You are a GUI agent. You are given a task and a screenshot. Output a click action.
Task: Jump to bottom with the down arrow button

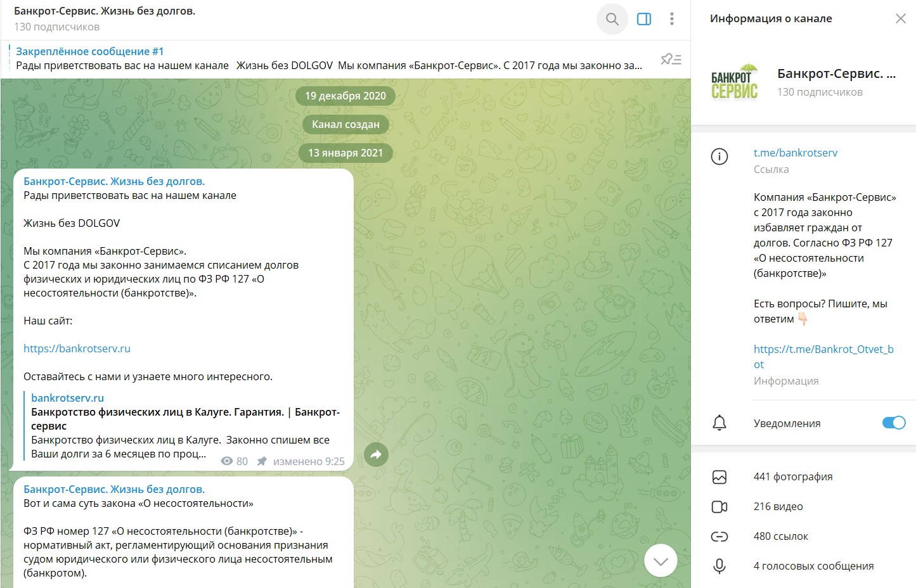pyautogui.click(x=661, y=561)
